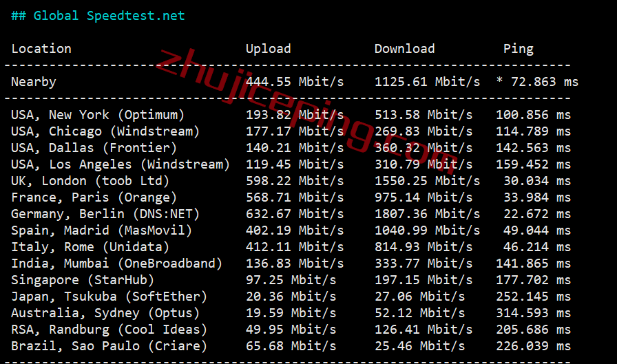Select the '## Global Speedtest.net' heading text
The image size is (617, 364).
(x=98, y=16)
